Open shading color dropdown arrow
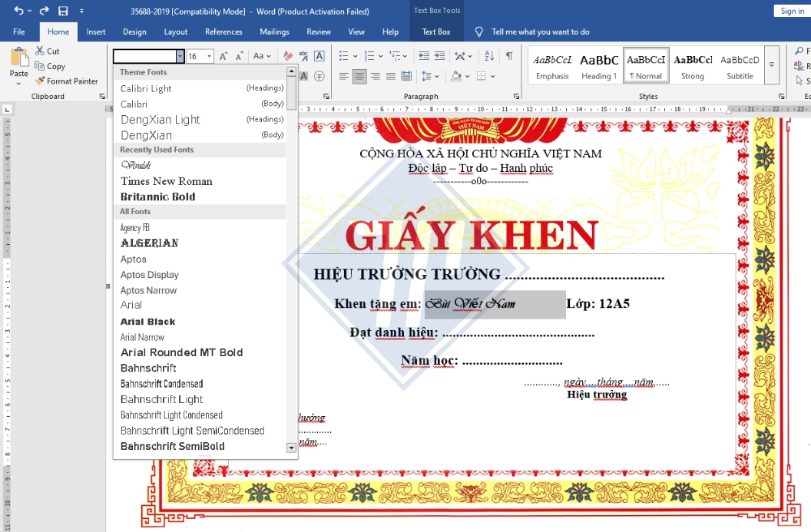Screen dimensions: 811x532 pos(468,77)
